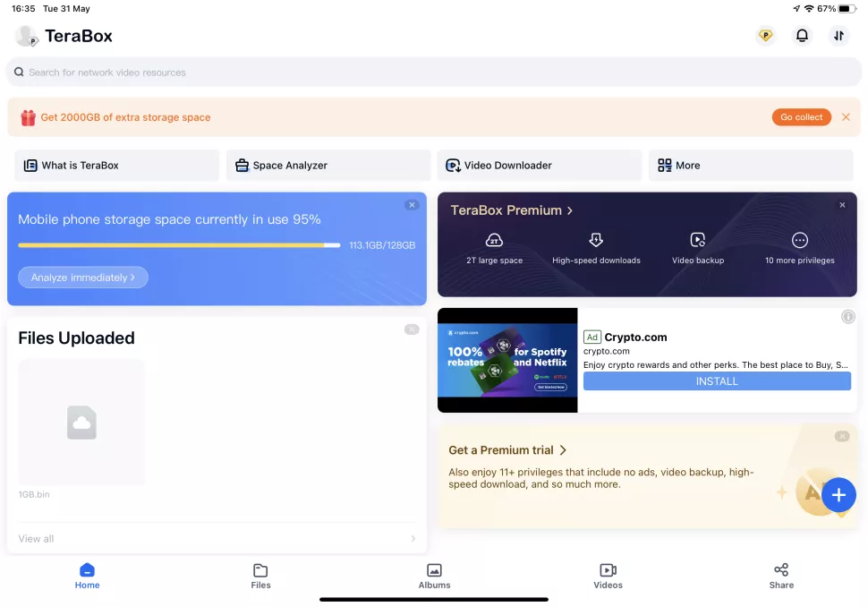The height and width of the screenshot is (607, 868).
Task: Open Video backup privilege icon
Action: [697, 240]
